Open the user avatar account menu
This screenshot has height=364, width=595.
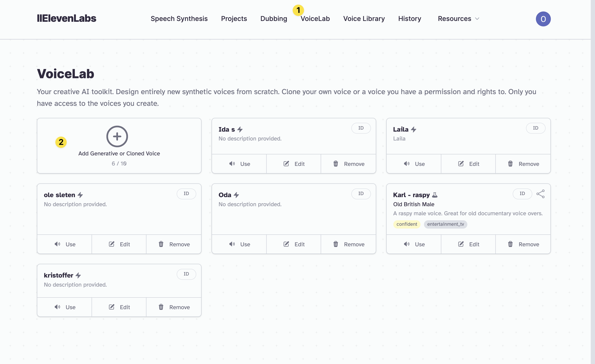[543, 19]
